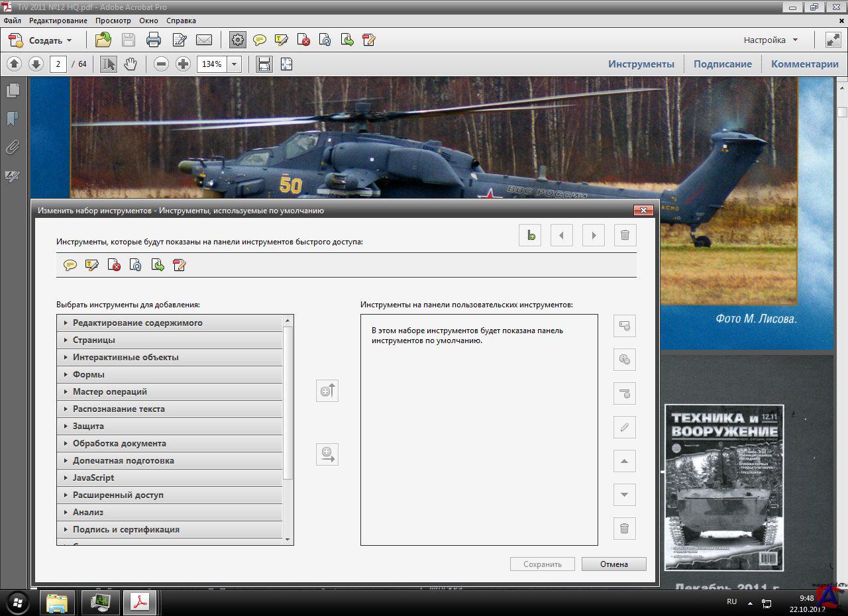Click the Отмена button
The width and height of the screenshot is (848, 616).
(613, 564)
